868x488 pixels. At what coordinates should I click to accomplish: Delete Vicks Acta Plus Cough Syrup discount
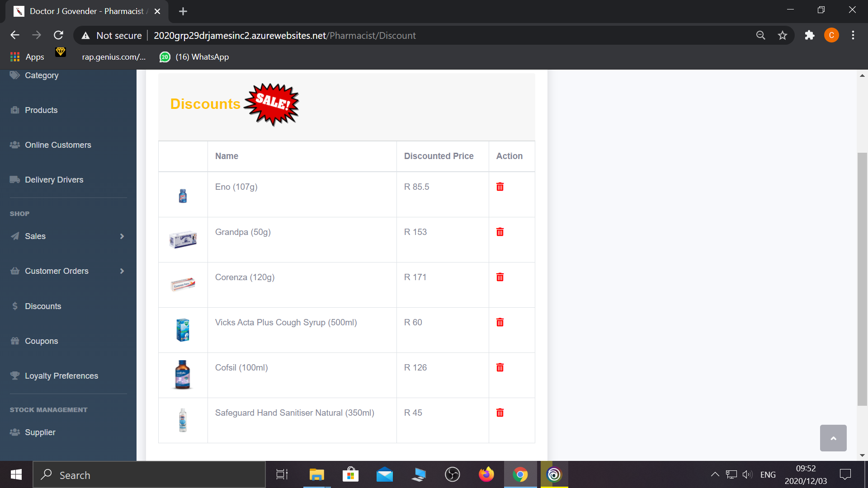coord(500,322)
